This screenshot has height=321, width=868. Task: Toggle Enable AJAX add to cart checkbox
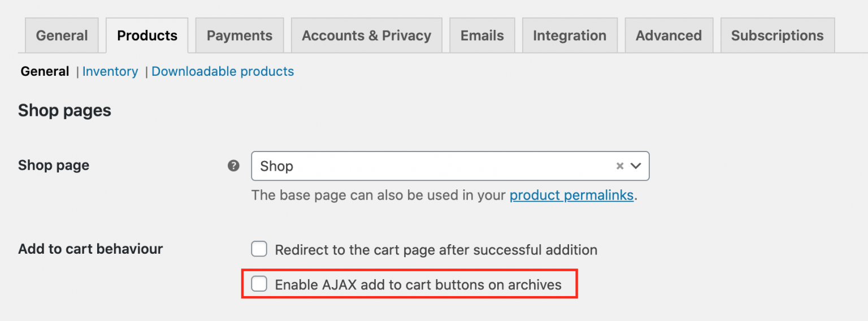[x=259, y=284]
